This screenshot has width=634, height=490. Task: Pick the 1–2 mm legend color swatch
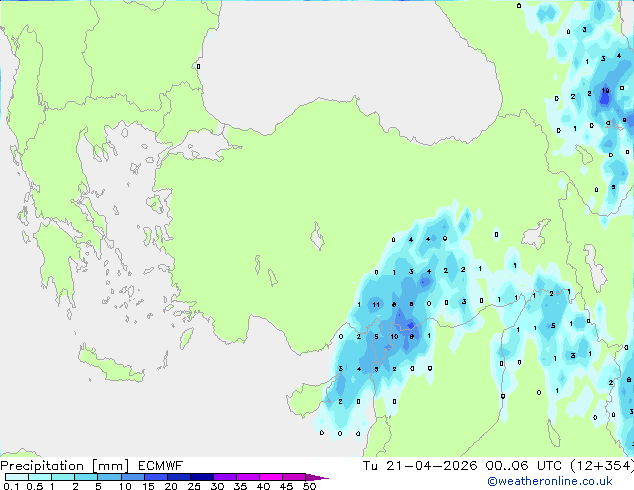(x=63, y=477)
